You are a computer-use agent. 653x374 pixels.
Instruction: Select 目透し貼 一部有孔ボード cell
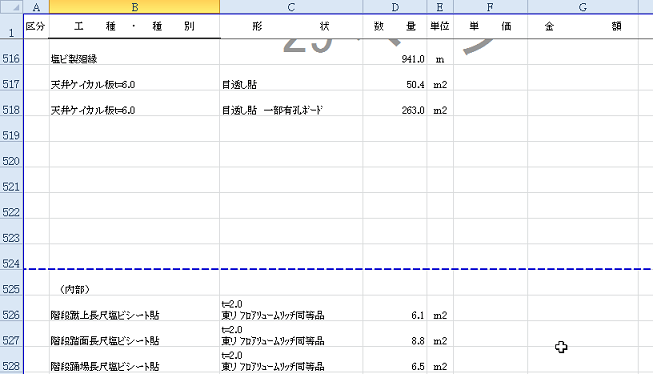click(x=291, y=103)
